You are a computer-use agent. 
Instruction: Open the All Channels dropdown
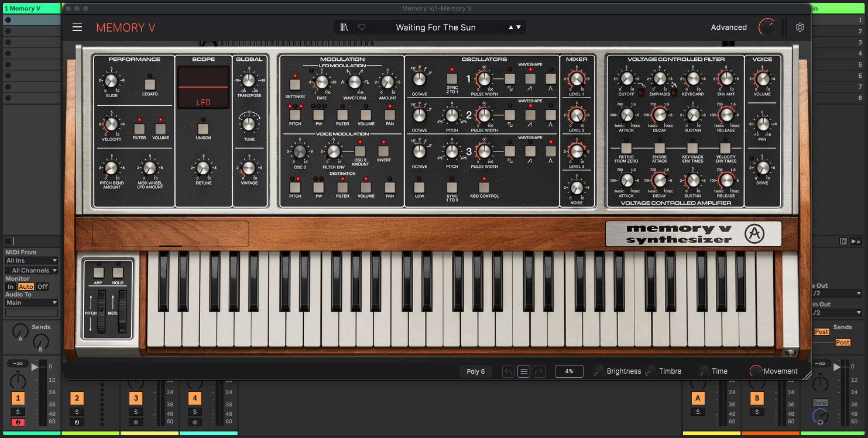pos(32,270)
